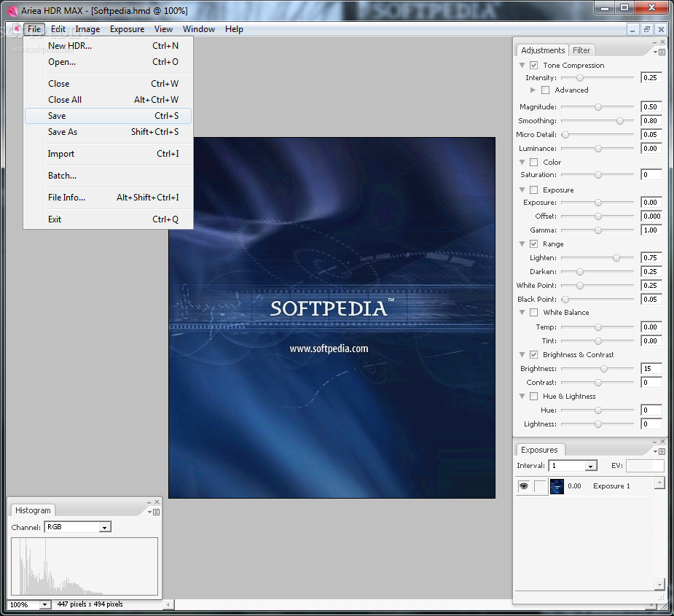Open the Adjustments panel options menu icon
This screenshot has width=674, height=616.
pos(659,52)
